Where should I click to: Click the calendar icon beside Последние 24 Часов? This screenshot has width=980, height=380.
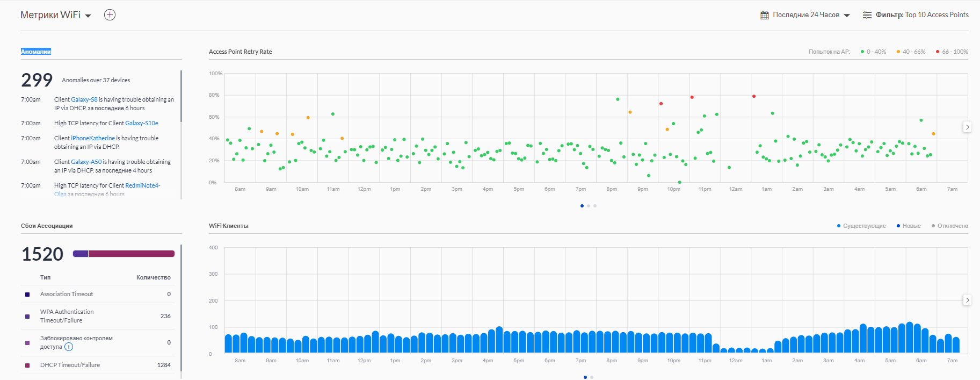click(x=765, y=15)
